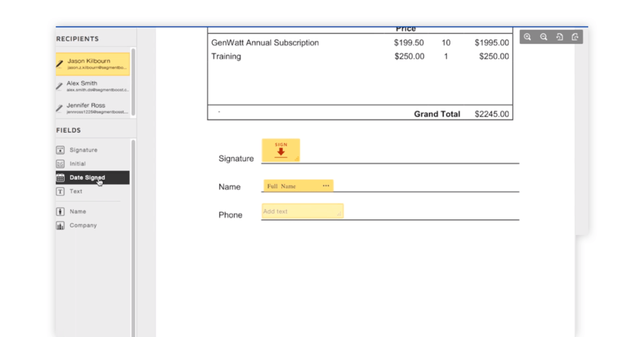Rotate page clockwise icon
The width and height of the screenshot is (644, 337).
tap(575, 37)
